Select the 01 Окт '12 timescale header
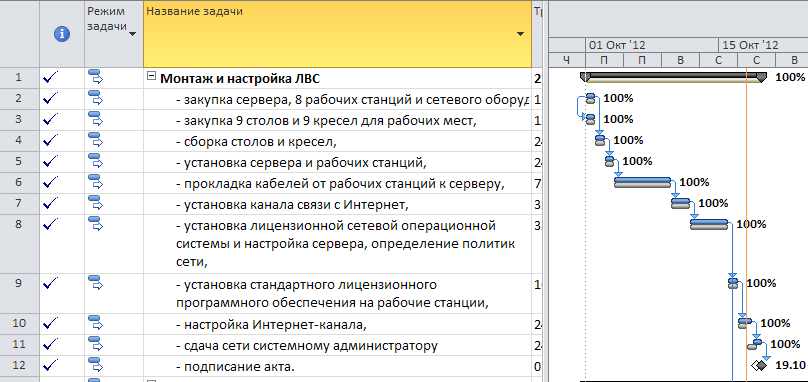 coord(618,45)
